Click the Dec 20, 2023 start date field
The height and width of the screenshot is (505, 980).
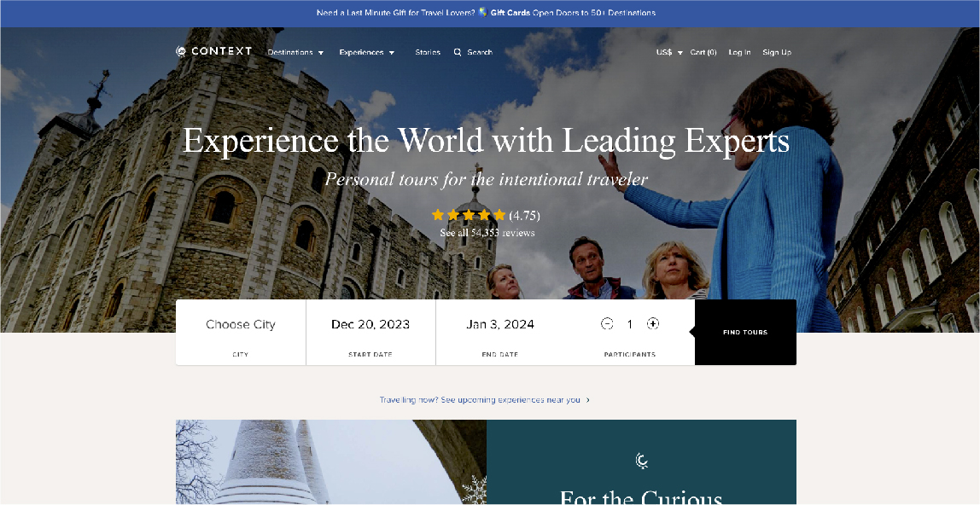tap(370, 324)
